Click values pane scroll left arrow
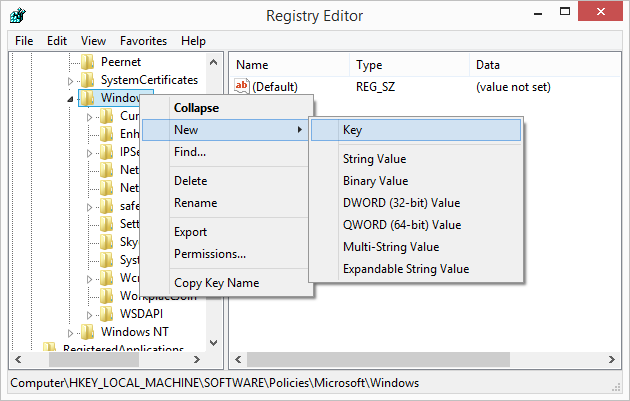The height and width of the screenshot is (401, 630). pos(238,359)
